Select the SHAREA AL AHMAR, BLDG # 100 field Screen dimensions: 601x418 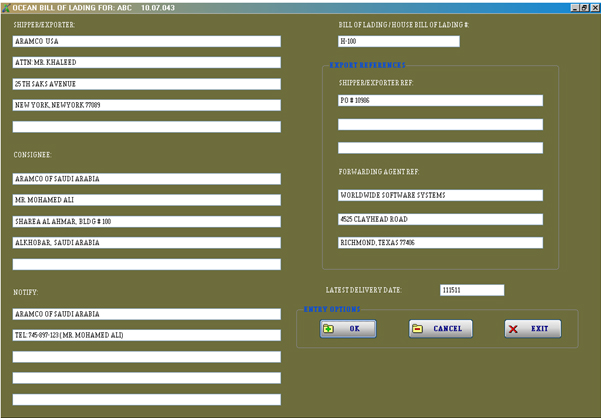(x=146, y=221)
